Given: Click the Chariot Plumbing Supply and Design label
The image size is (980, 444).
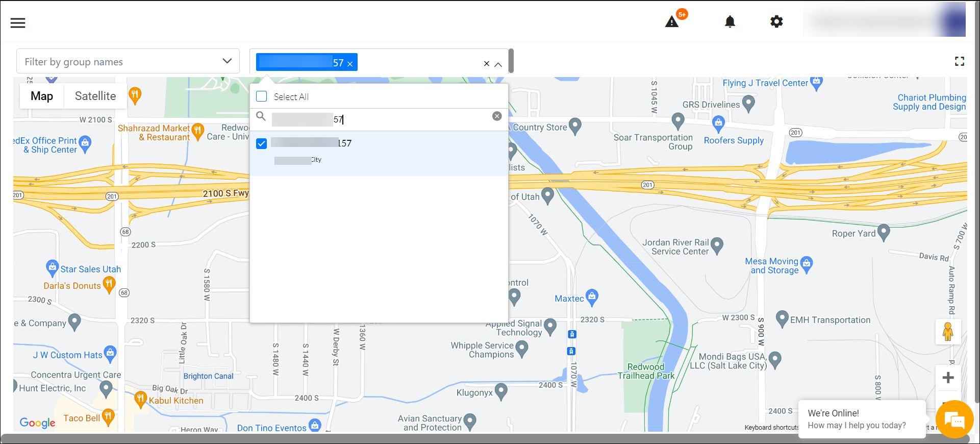Looking at the screenshot, I should (929, 102).
